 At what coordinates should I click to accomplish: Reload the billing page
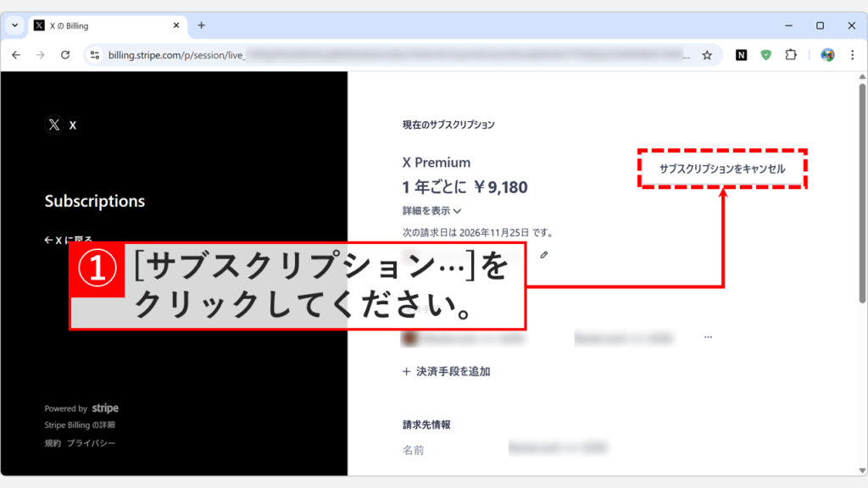pos(65,54)
